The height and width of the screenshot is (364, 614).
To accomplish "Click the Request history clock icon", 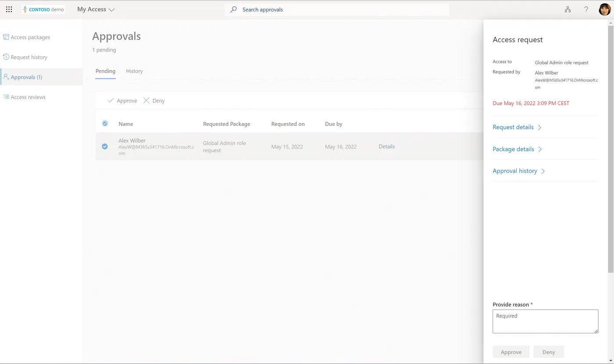I will (x=6, y=57).
